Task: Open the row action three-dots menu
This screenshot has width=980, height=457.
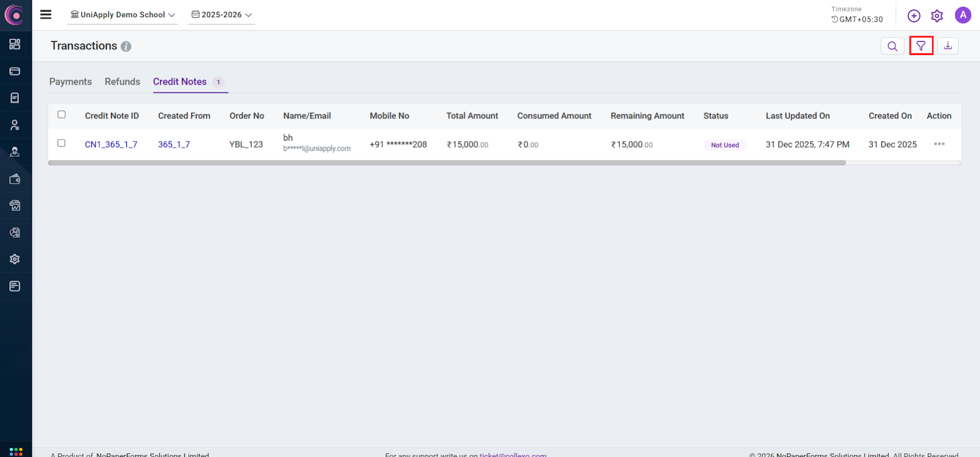Action: pyautogui.click(x=939, y=144)
